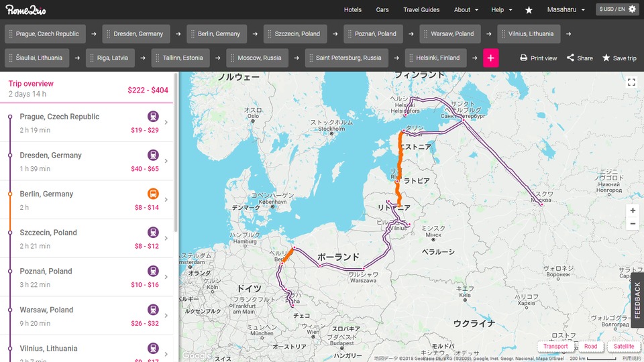The width and height of the screenshot is (644, 362).
Task: Expand Berlin, Germany leg chevron
Action: click(x=166, y=200)
